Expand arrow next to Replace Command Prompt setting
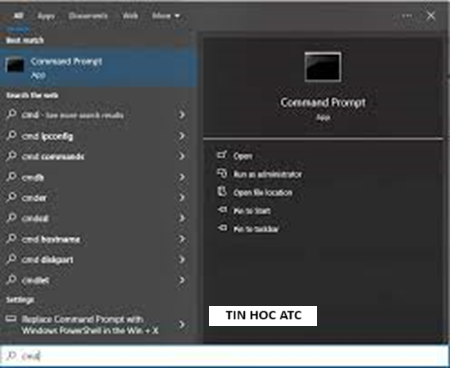This screenshot has width=450, height=368. [x=182, y=324]
